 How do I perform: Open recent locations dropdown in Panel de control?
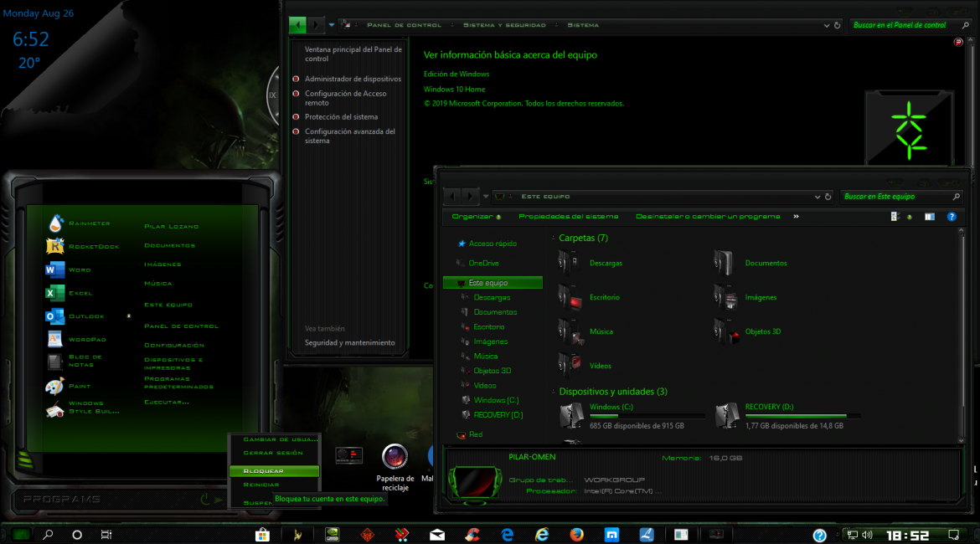pos(331,26)
